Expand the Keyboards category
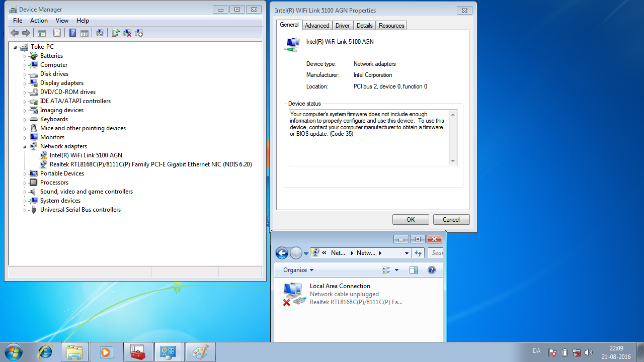Viewport: 644px width, 362px height. pos(25,120)
